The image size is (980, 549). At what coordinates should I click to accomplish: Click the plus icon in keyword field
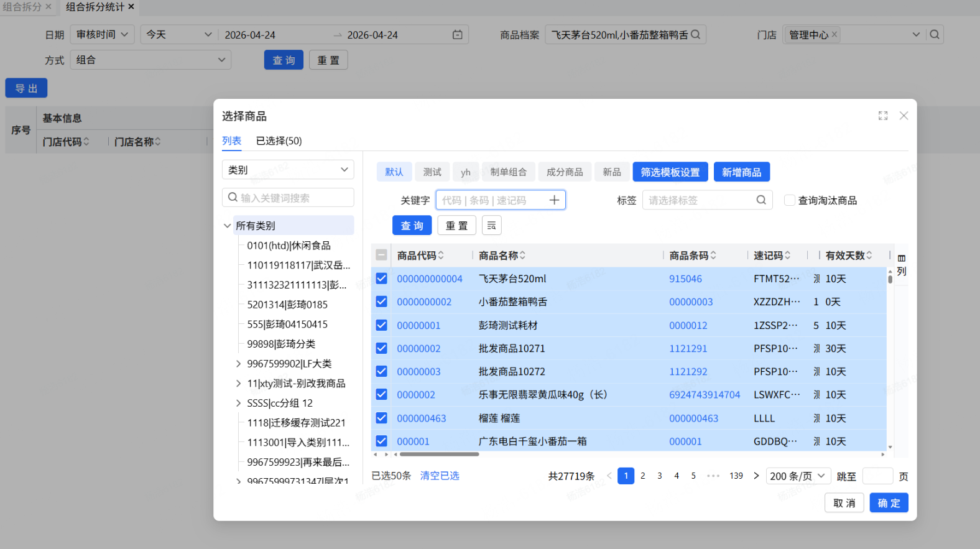pos(554,200)
